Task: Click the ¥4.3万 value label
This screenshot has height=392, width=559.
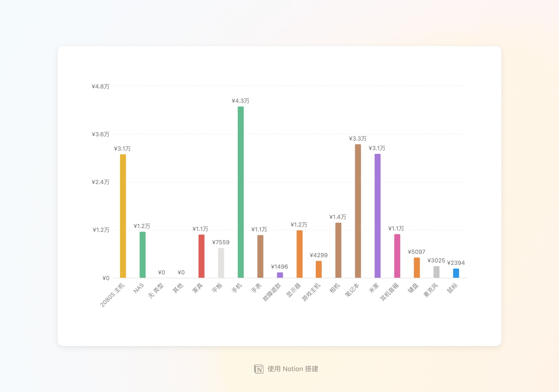Action: pos(240,101)
